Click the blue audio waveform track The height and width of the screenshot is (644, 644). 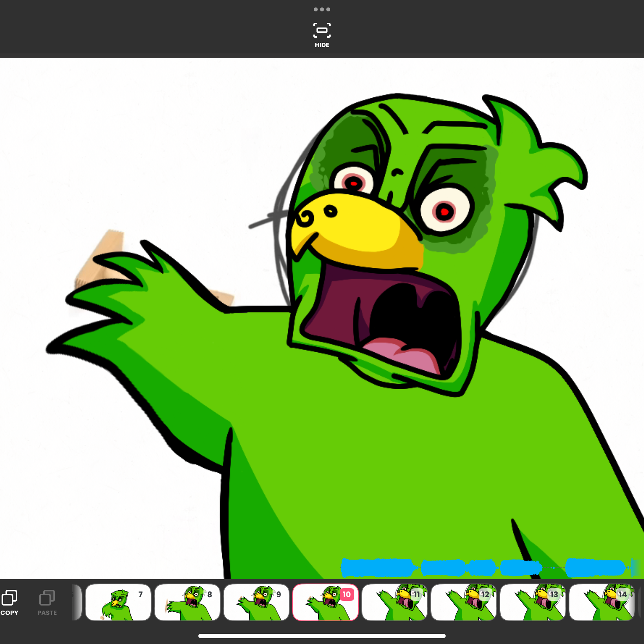pyautogui.click(x=491, y=567)
